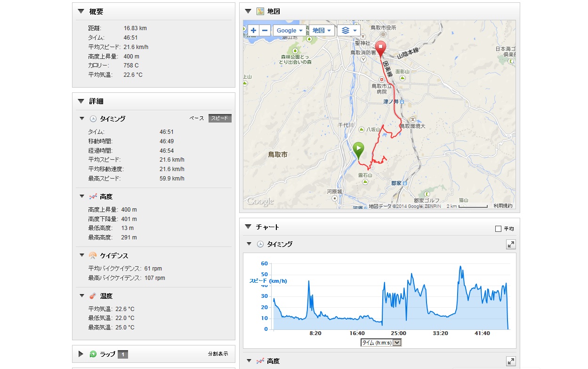Click the 分割表示 split view link
588x369 pixels.
coord(218,354)
